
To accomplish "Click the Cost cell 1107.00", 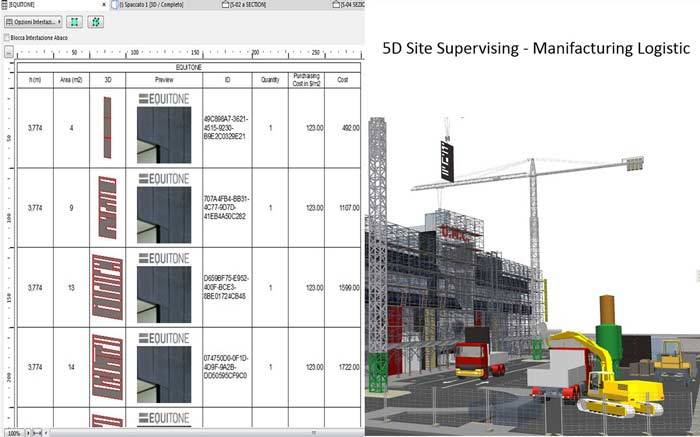I will [342, 208].
